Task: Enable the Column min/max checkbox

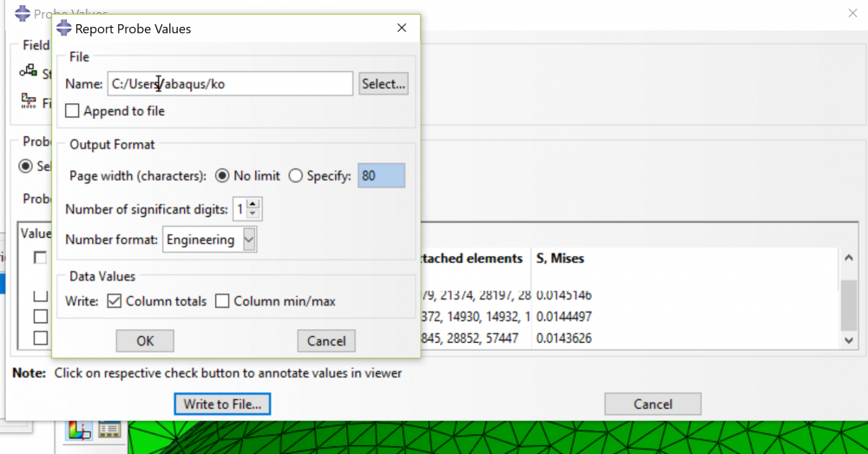Action: pos(222,300)
